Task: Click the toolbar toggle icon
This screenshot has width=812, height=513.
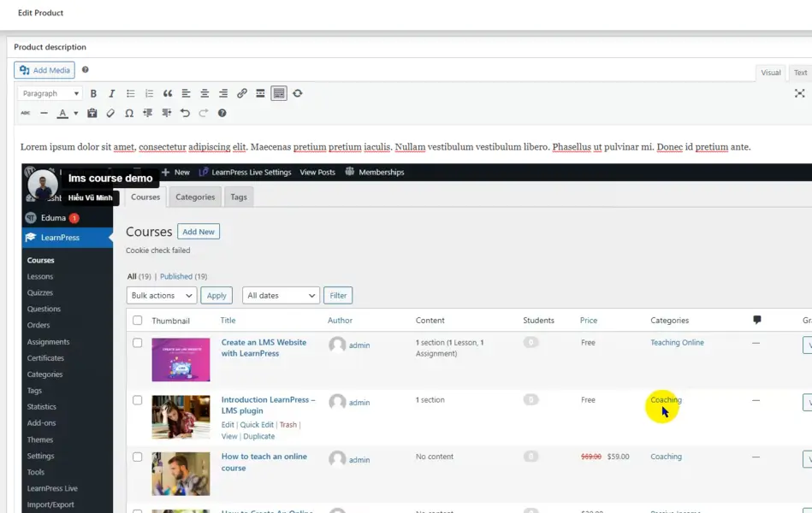Action: click(279, 93)
